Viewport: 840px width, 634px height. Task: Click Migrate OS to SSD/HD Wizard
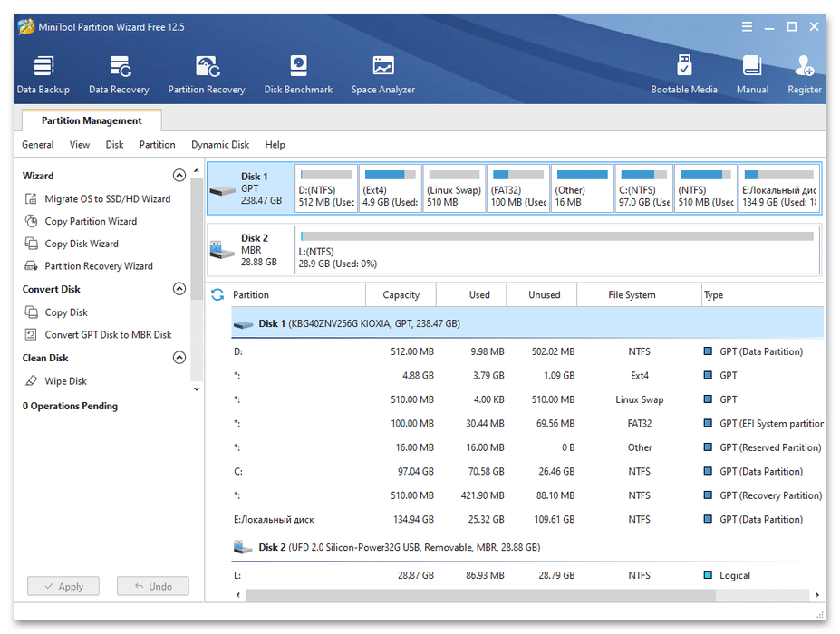point(107,199)
